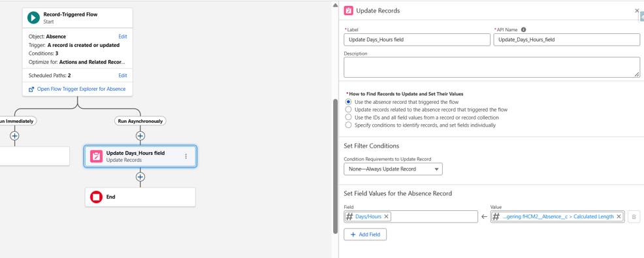Click the number icon in Field box
The image size is (644, 258).
[349, 216]
